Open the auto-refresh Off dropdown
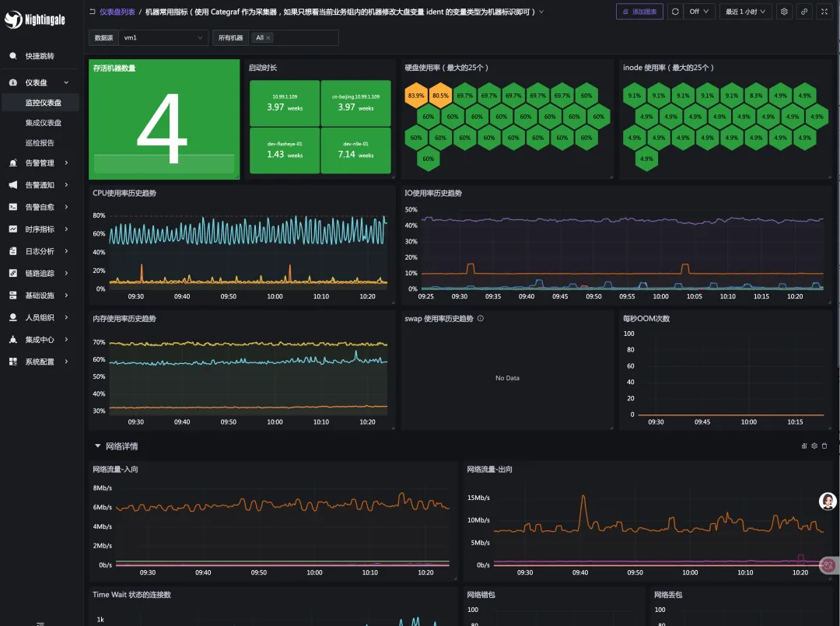 [x=698, y=12]
